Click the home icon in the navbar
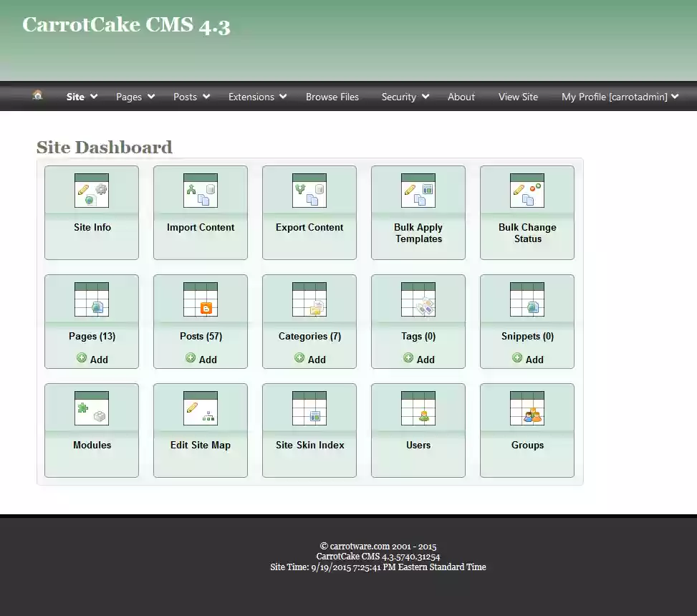This screenshot has height=616, width=697. [37, 96]
